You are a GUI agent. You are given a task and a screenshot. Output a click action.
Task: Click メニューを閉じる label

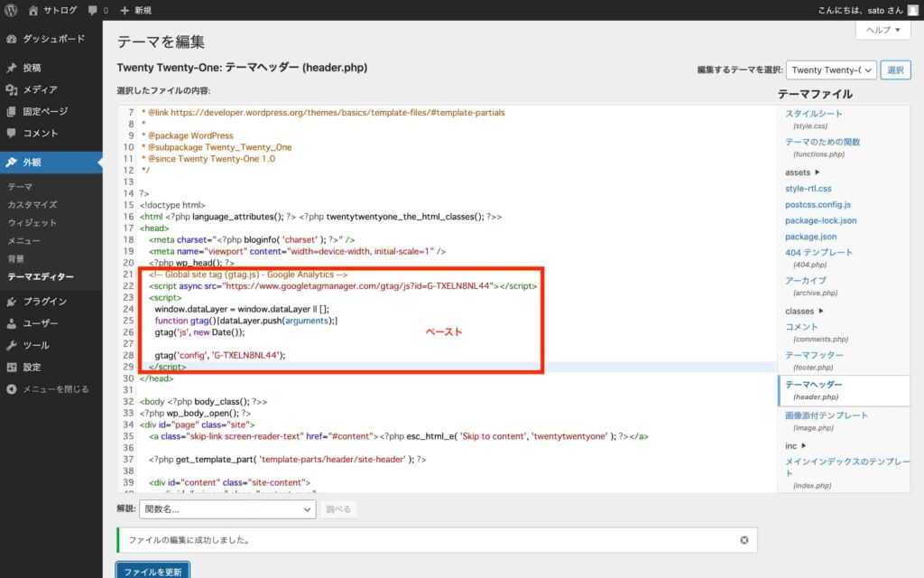pyautogui.click(x=56, y=389)
